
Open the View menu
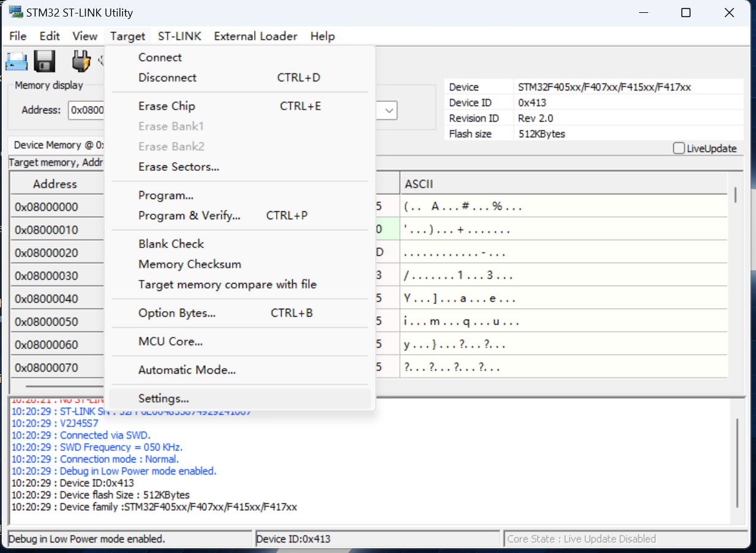tap(84, 36)
